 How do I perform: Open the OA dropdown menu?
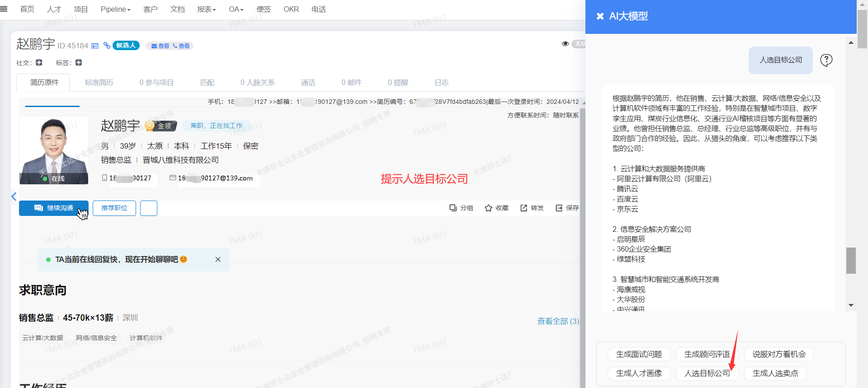[236, 9]
